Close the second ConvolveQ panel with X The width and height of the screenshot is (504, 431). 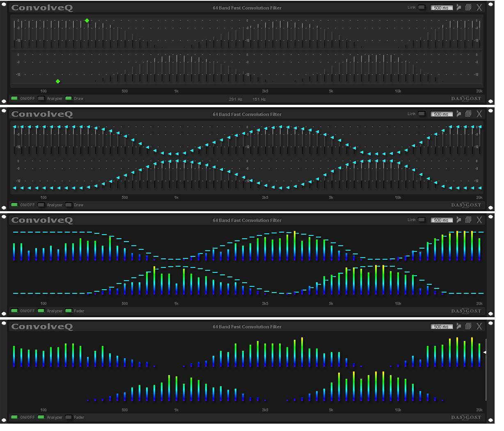click(x=479, y=114)
